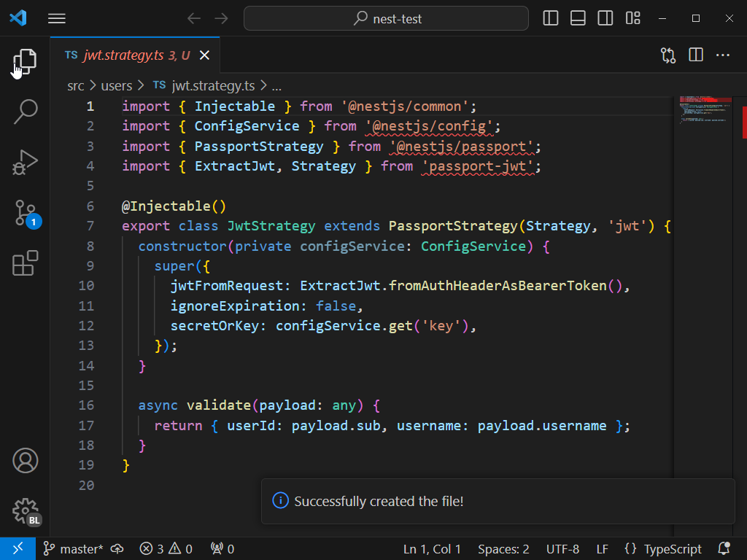Open the breadcrumb ellipsis symbol list
The width and height of the screenshot is (747, 560).
(276, 86)
